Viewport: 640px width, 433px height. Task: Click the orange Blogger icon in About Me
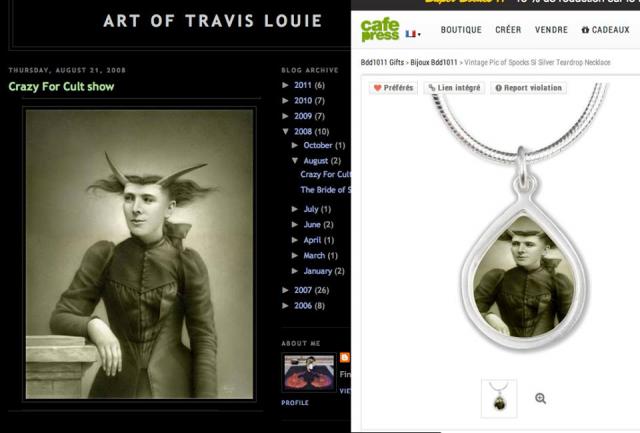344,357
